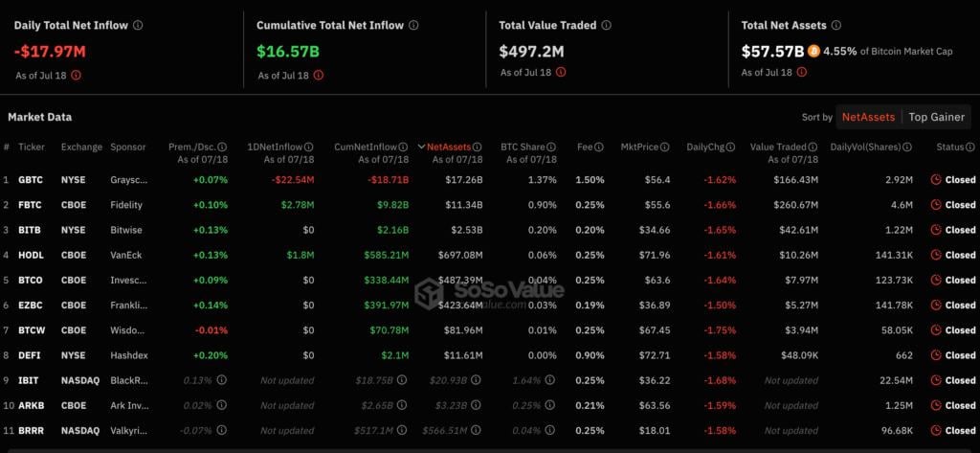Image resolution: width=980 pixels, height=453 pixels.
Task: Sort by Ticker column header
Action: (32, 147)
